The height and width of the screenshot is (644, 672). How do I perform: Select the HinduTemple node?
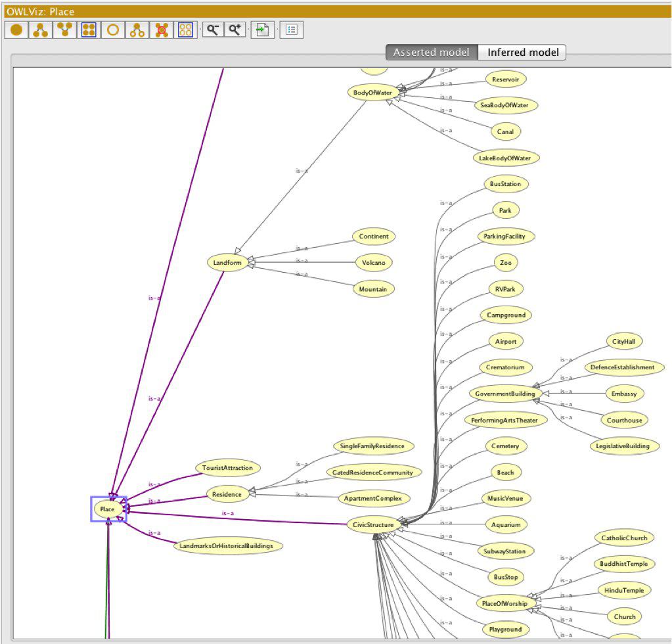tap(625, 590)
